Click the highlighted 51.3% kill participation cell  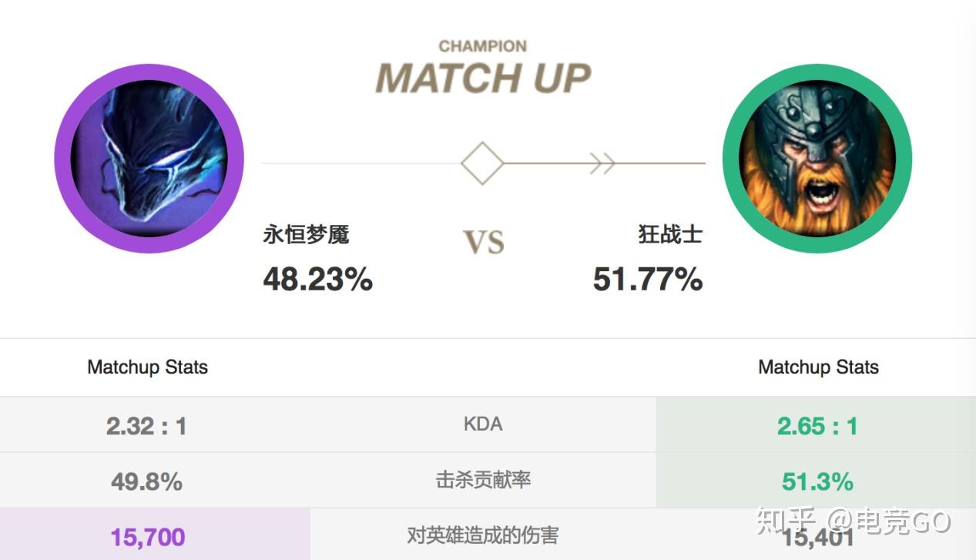click(x=817, y=481)
